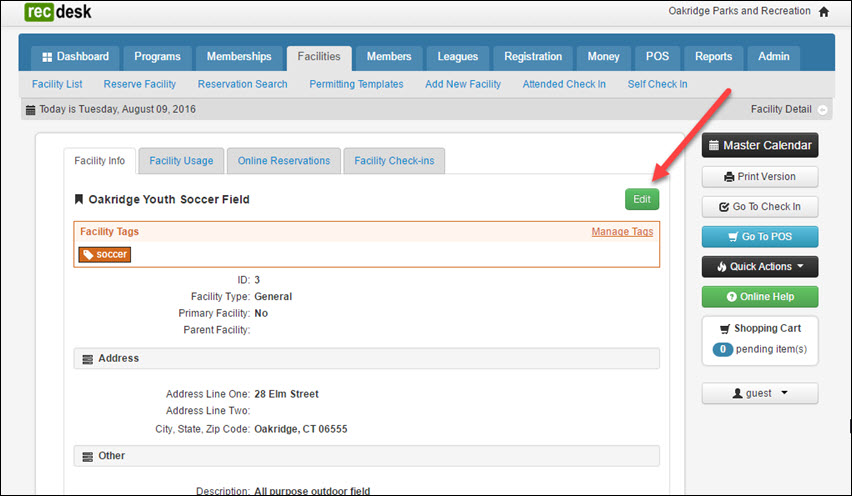This screenshot has height=496, width=852.
Task: Click the Oakridge Parks and Recreation title
Action: tap(739, 11)
